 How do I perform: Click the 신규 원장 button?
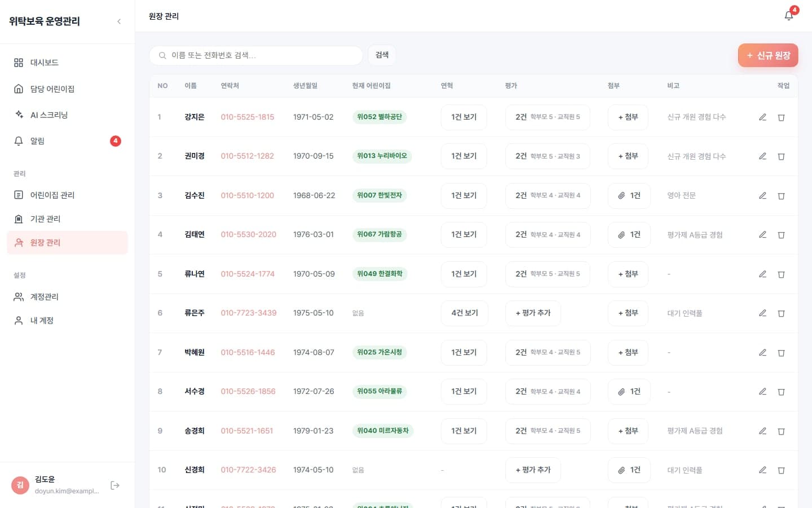[x=768, y=55]
